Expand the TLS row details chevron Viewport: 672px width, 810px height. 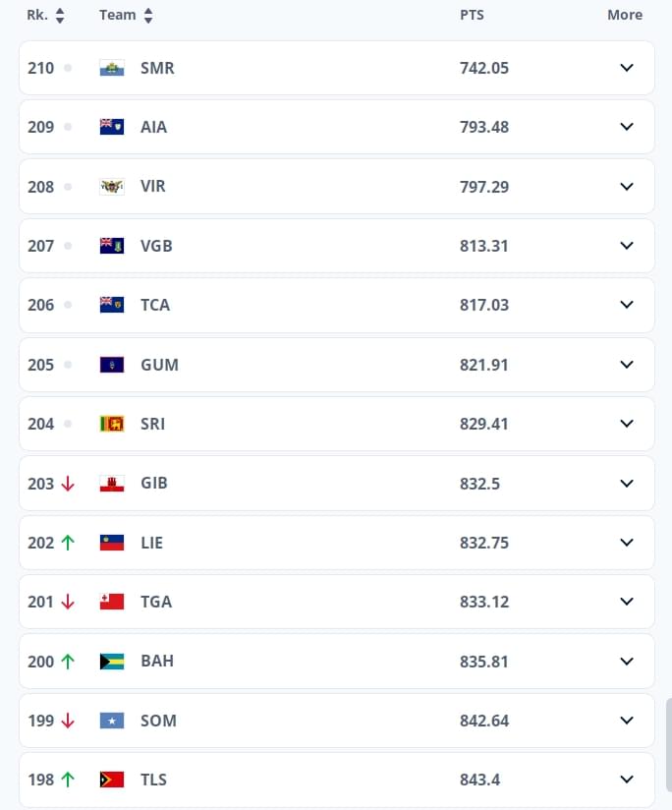click(x=627, y=779)
